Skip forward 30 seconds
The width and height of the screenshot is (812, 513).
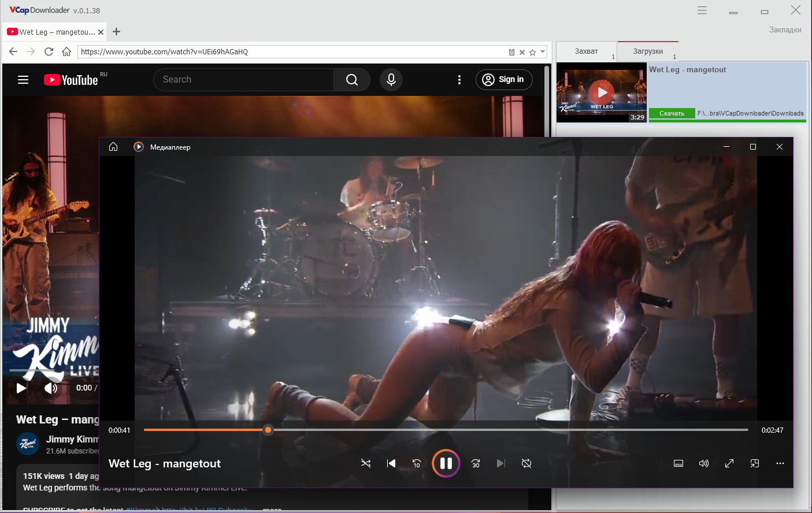(x=476, y=463)
